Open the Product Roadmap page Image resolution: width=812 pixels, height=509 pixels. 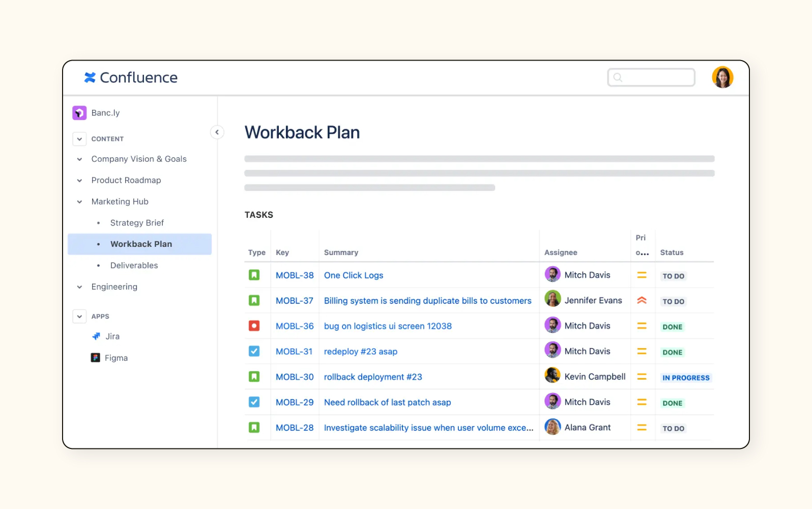126,181
